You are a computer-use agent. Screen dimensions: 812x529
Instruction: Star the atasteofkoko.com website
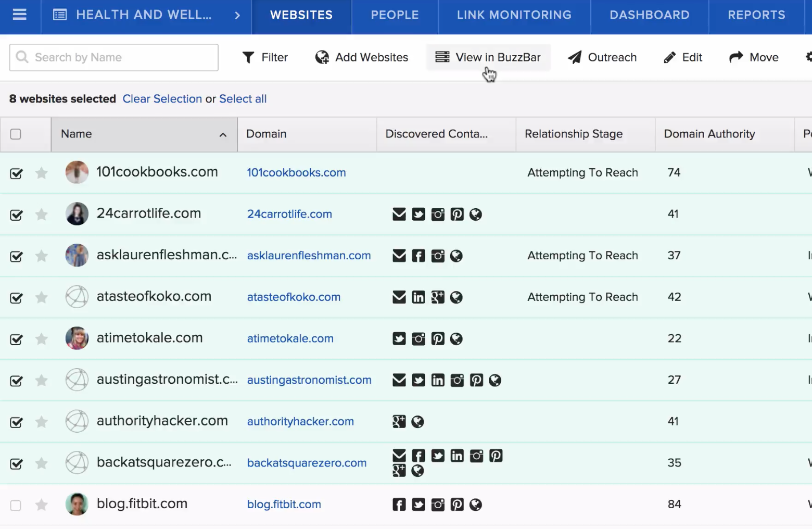pyautogui.click(x=42, y=297)
